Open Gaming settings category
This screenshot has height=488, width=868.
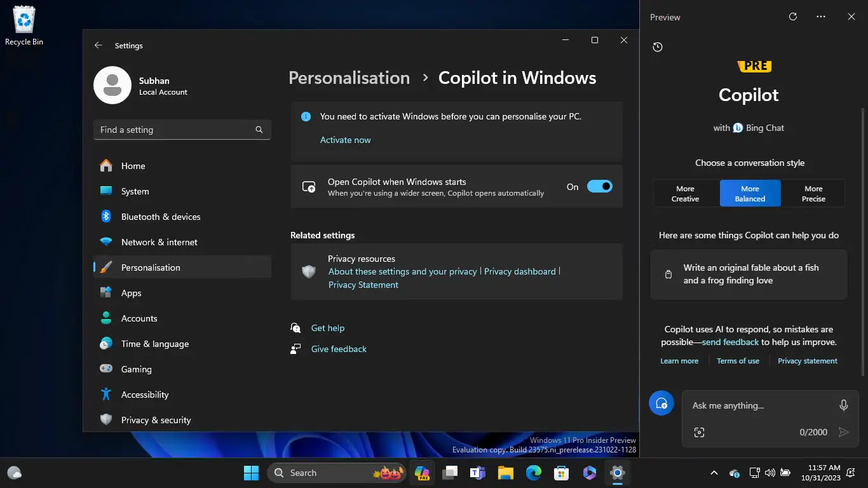coord(182,369)
